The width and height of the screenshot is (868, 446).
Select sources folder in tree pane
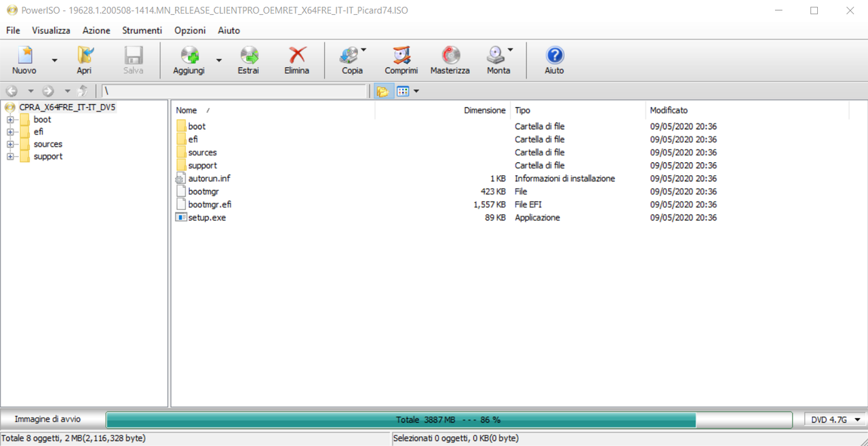point(48,144)
